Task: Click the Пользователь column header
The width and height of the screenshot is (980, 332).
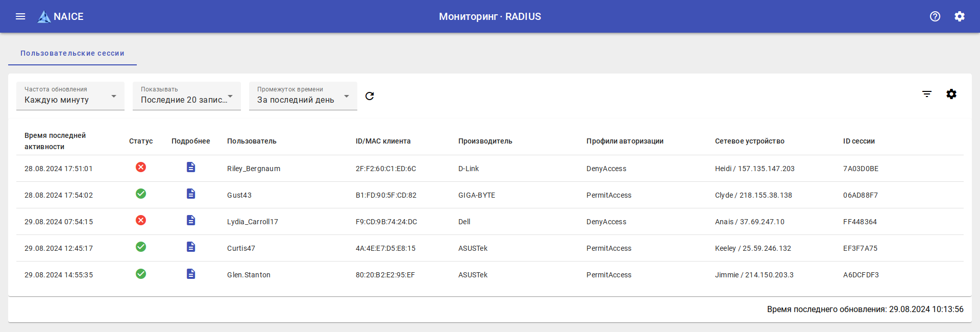Action: pos(252,141)
